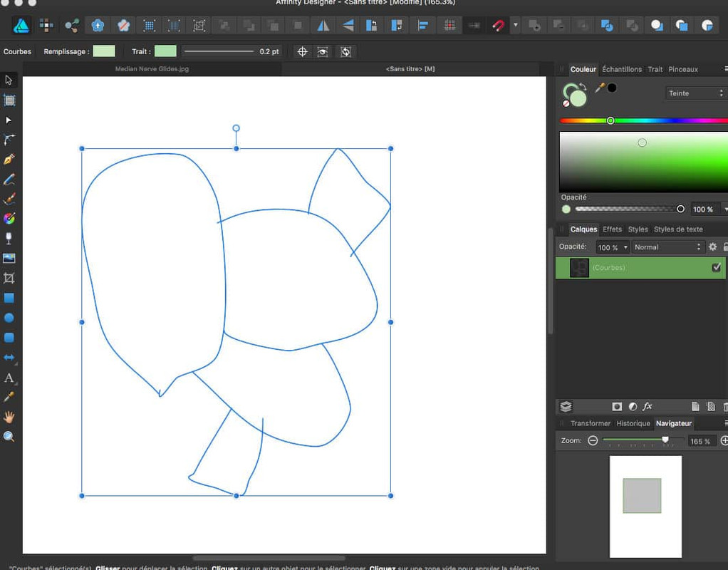Image resolution: width=728 pixels, height=570 pixels.
Task: Switch to Median Nerve Glides.jpg document tab
Action: click(x=152, y=69)
